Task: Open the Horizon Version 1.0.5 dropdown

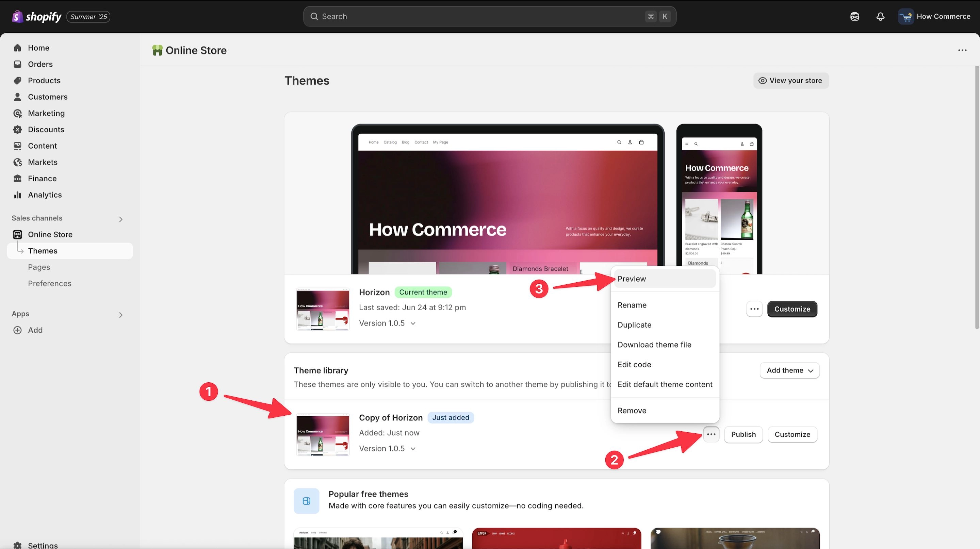Action: (387, 323)
